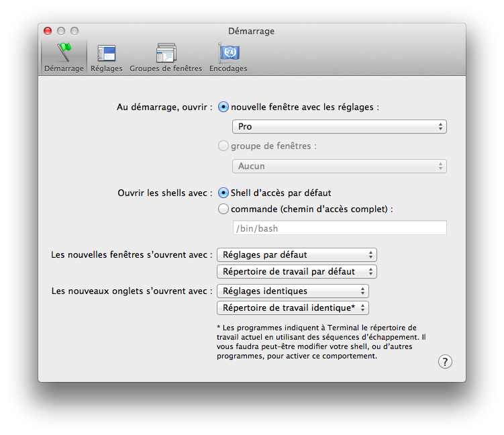Open 'Répertoire de travail identique*' dropdown
Viewport: 504px width, 435px height.
[293, 308]
